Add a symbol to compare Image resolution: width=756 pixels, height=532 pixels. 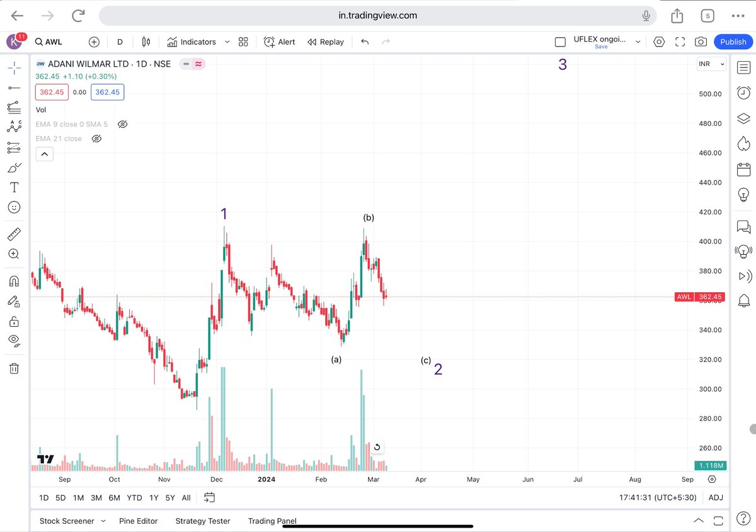pos(94,42)
